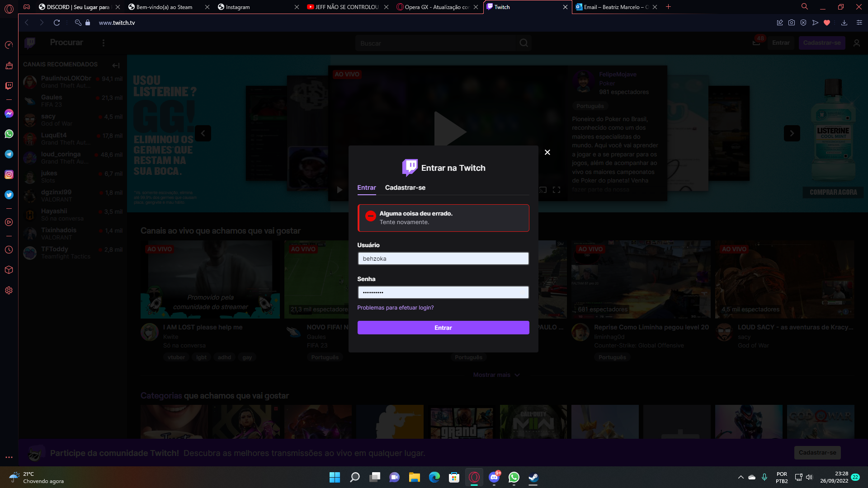This screenshot has width=868, height=488.
Task: Open browser tab search magnifier
Action: (x=805, y=7)
